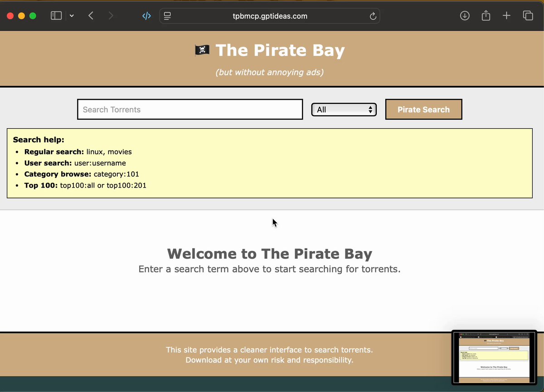Toggle the Safari sidebar
The image size is (544, 392).
[56, 16]
